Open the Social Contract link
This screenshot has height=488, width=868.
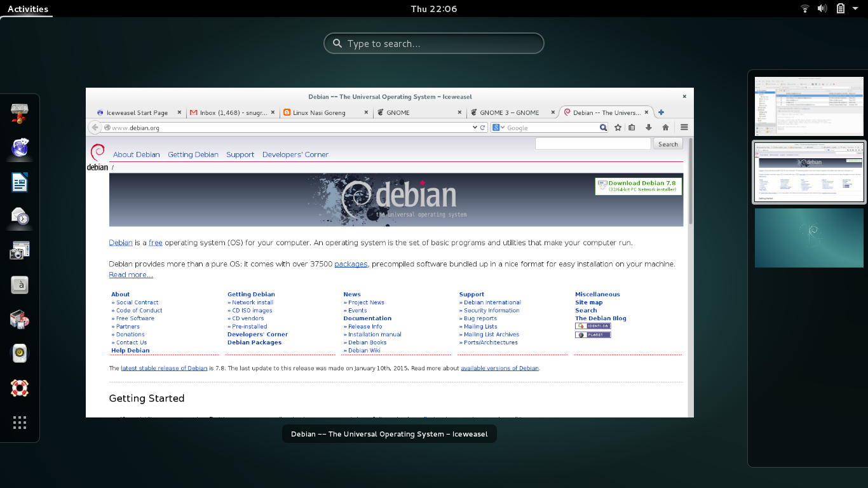137,302
